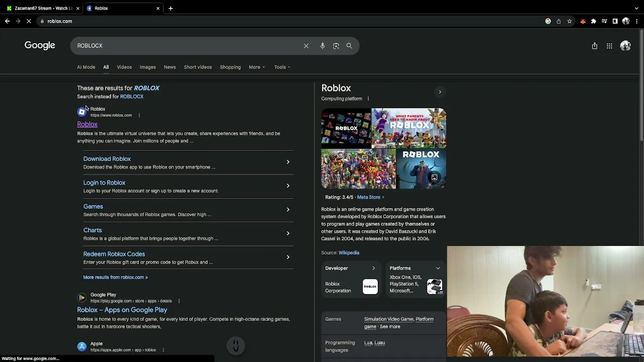Open the Redeem Roblox Codes sitelink
The height and width of the screenshot is (362, 644).
(x=114, y=254)
